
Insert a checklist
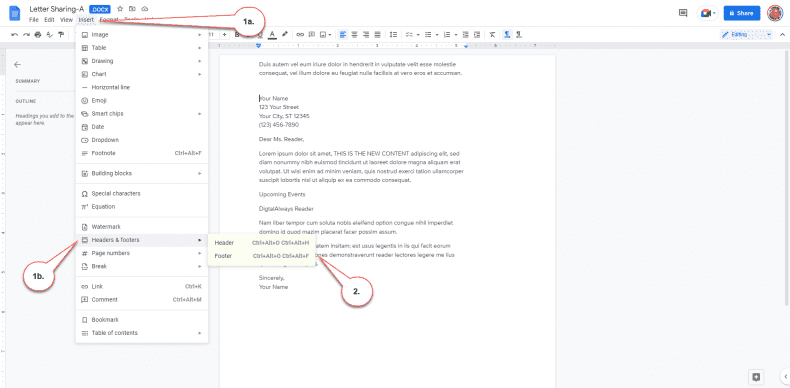[x=408, y=35]
